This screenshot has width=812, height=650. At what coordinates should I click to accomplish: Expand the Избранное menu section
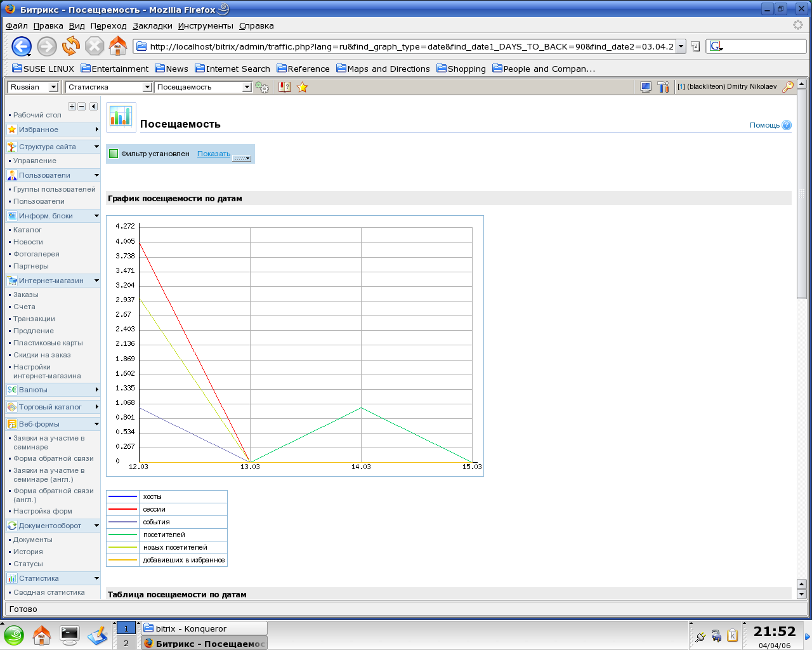tap(53, 129)
